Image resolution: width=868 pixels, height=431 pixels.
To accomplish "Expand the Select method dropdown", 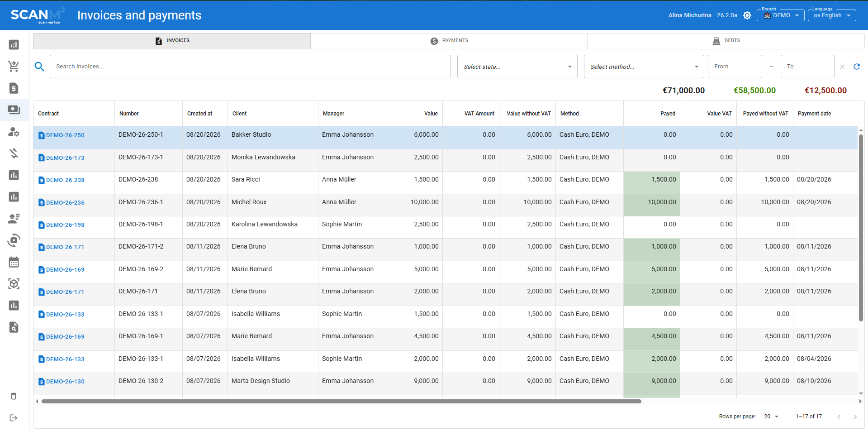I will (644, 67).
